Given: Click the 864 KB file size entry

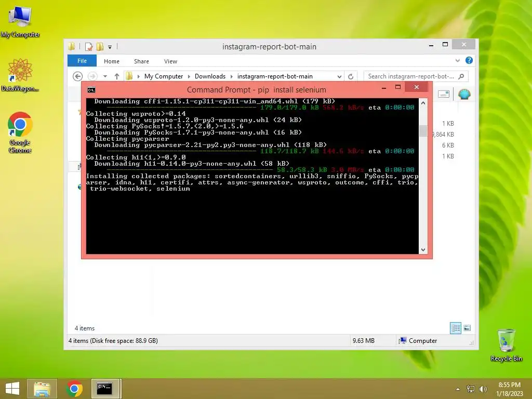Looking at the screenshot, I should (x=443, y=135).
